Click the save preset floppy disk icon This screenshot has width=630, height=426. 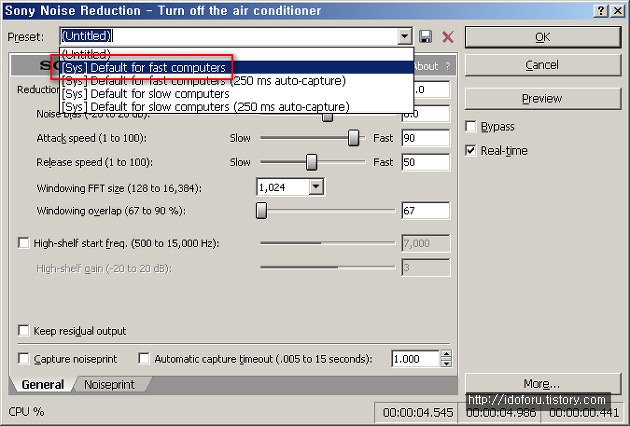coord(425,37)
